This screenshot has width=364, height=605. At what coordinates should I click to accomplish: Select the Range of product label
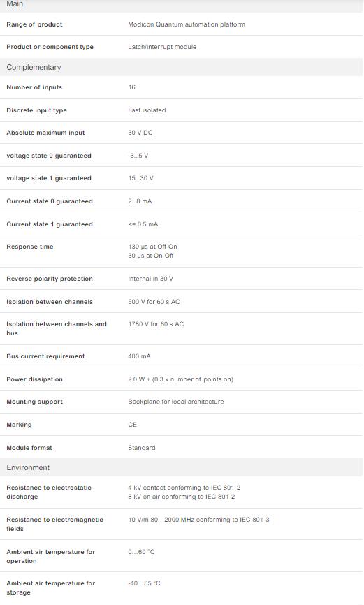pos(34,24)
